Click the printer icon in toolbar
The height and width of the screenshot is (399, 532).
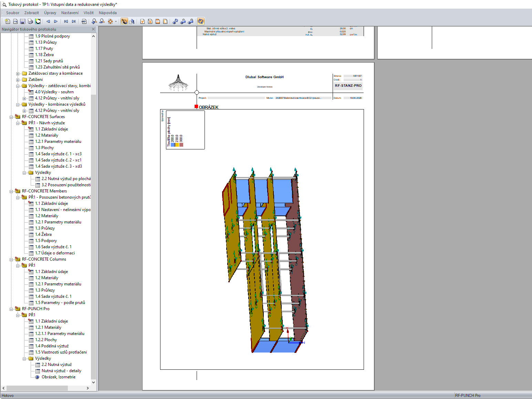tap(30, 21)
